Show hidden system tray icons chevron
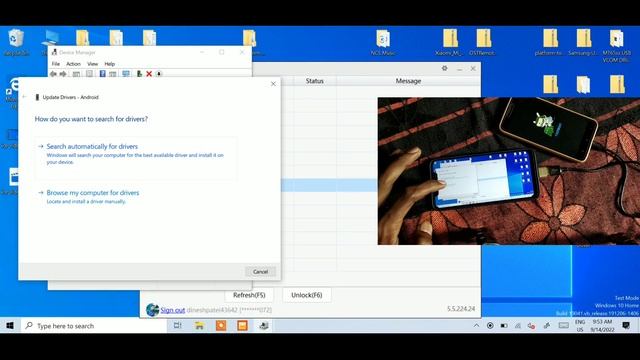The width and height of the screenshot is (640, 360). (x=476, y=326)
